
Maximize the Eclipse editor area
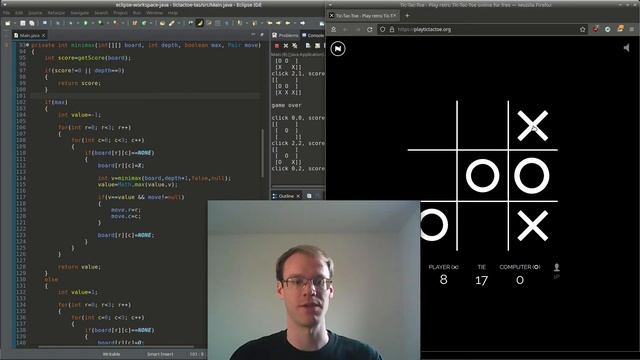(x=262, y=35)
